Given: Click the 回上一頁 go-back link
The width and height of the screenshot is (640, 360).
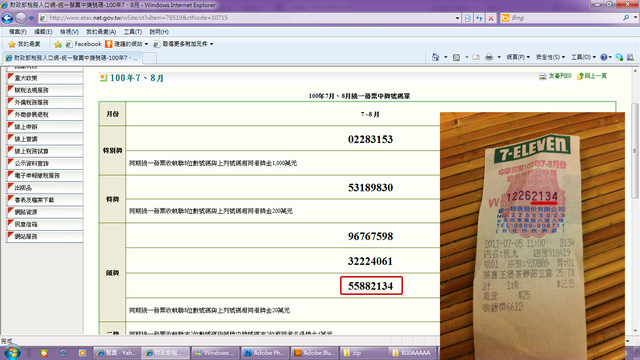Looking at the screenshot, I should click(x=592, y=76).
